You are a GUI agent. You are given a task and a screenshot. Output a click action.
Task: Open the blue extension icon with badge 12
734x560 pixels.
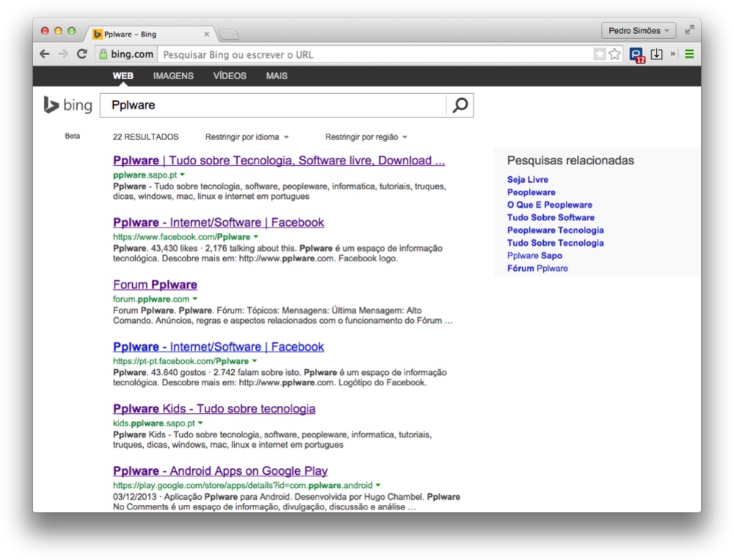637,55
